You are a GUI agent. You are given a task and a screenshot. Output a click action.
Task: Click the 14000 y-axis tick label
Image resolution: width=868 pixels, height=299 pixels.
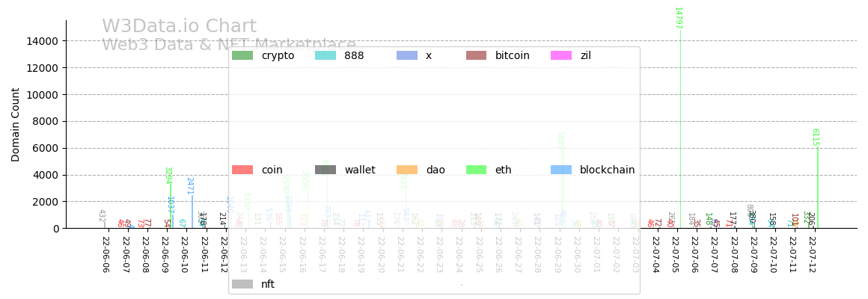pos(43,40)
